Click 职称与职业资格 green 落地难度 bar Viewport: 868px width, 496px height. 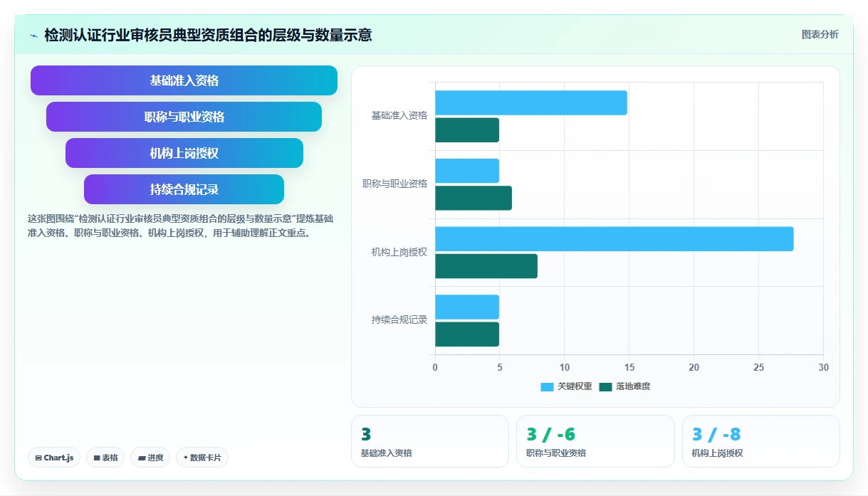click(x=474, y=198)
